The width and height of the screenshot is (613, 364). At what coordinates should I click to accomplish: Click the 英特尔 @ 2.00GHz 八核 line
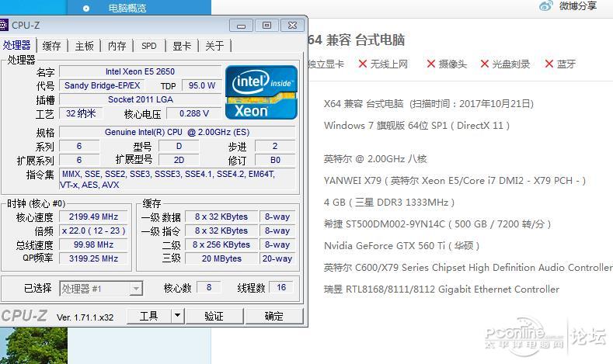pyautogui.click(x=375, y=159)
